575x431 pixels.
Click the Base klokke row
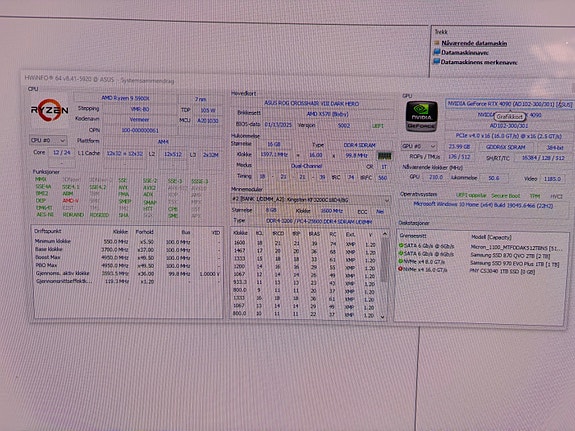pyautogui.click(x=127, y=249)
